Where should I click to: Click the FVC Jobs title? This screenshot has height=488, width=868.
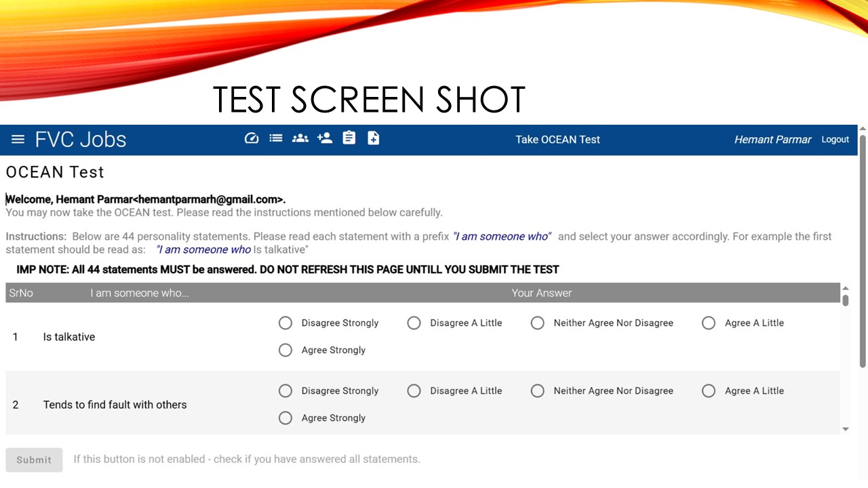tap(81, 140)
